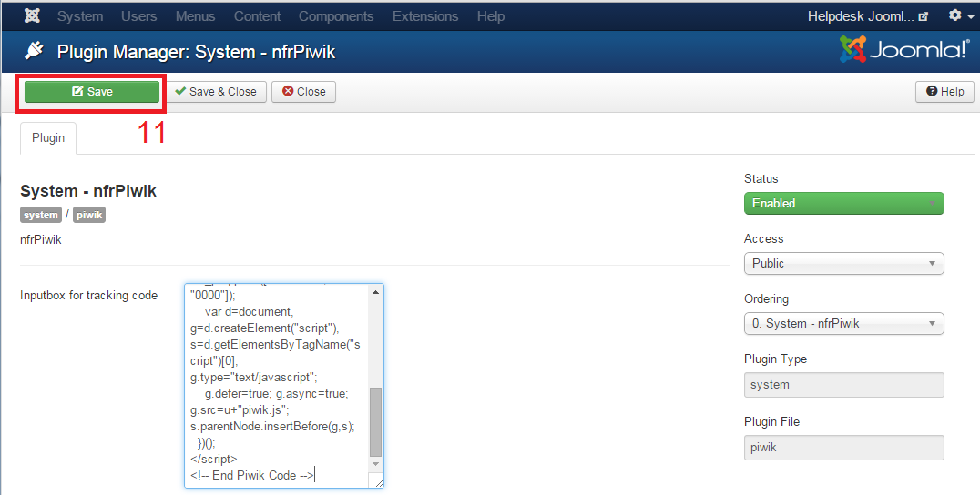This screenshot has width=980, height=495.
Task: Click the Joomla logo icon in top menu
Action: (x=32, y=15)
